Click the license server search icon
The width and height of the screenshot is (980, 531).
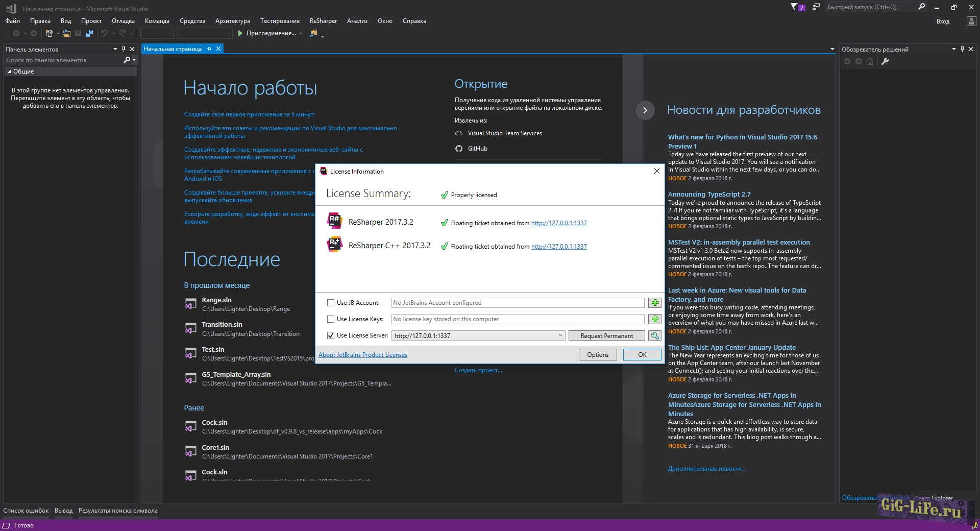[654, 335]
